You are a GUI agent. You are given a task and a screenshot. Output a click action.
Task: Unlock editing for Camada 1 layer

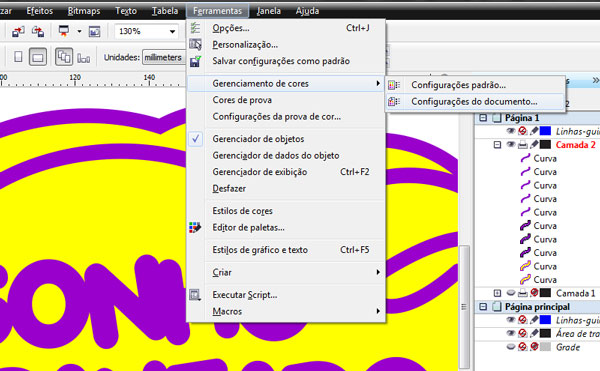pyautogui.click(x=534, y=293)
